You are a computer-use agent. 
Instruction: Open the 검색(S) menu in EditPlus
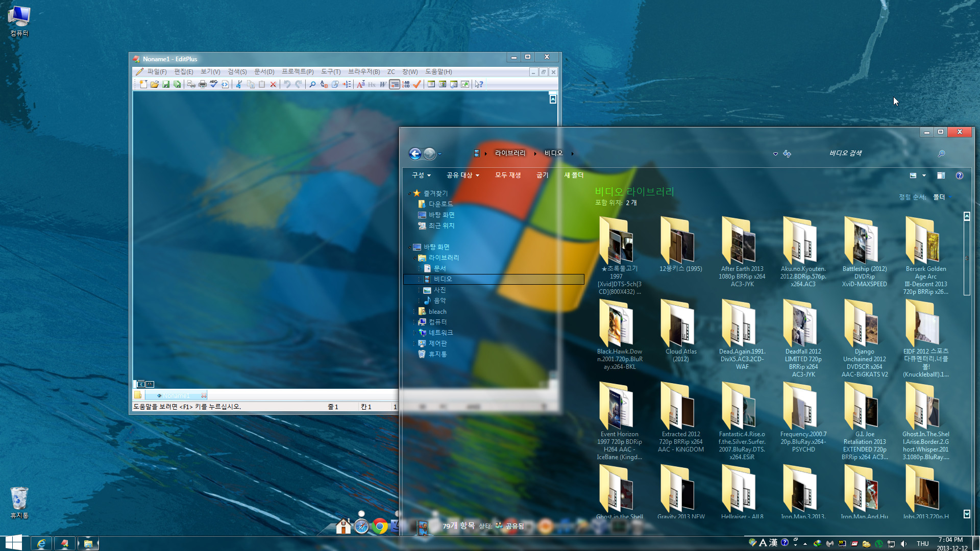click(x=237, y=72)
